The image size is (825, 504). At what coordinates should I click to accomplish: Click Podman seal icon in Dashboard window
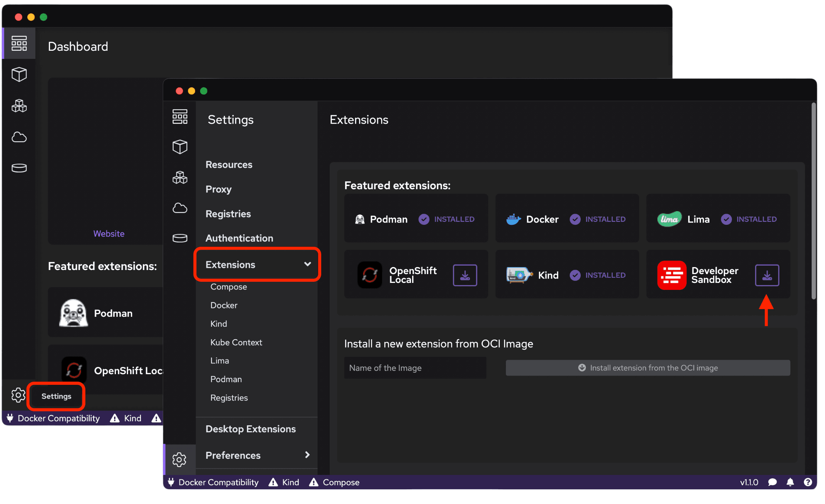[x=74, y=313]
